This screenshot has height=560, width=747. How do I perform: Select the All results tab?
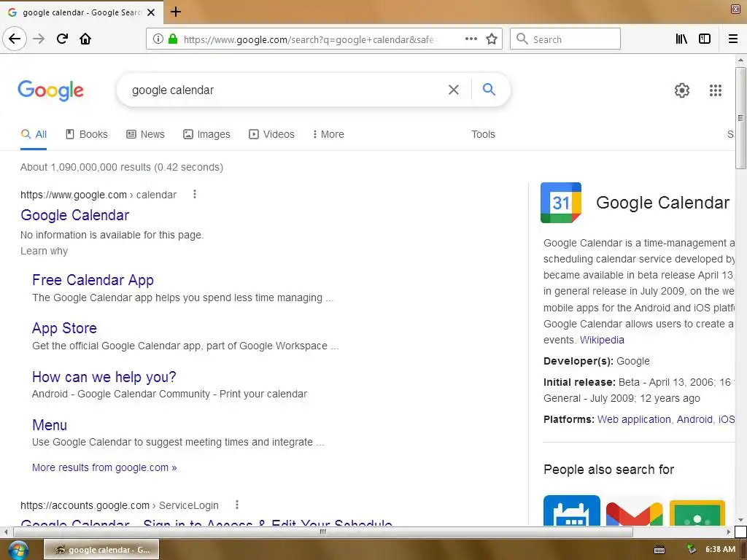pos(34,134)
